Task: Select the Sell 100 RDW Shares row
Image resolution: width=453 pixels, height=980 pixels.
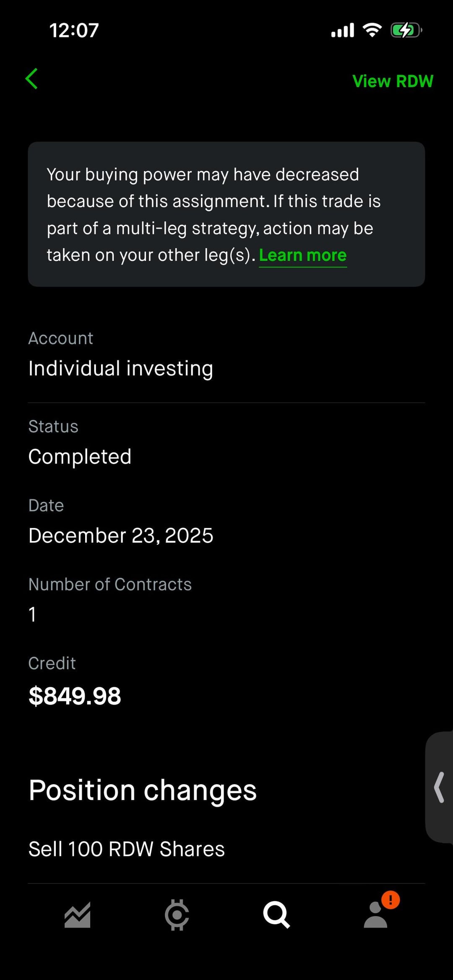Action: coord(127,849)
